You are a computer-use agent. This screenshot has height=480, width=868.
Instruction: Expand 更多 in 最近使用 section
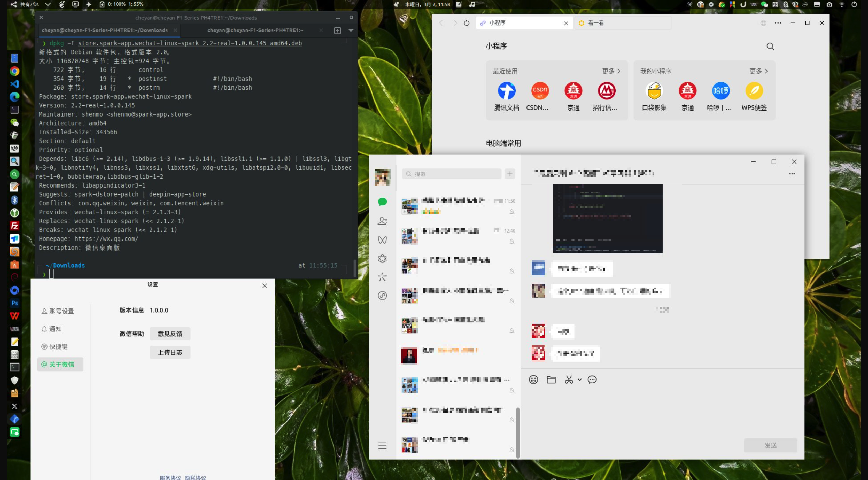611,71
